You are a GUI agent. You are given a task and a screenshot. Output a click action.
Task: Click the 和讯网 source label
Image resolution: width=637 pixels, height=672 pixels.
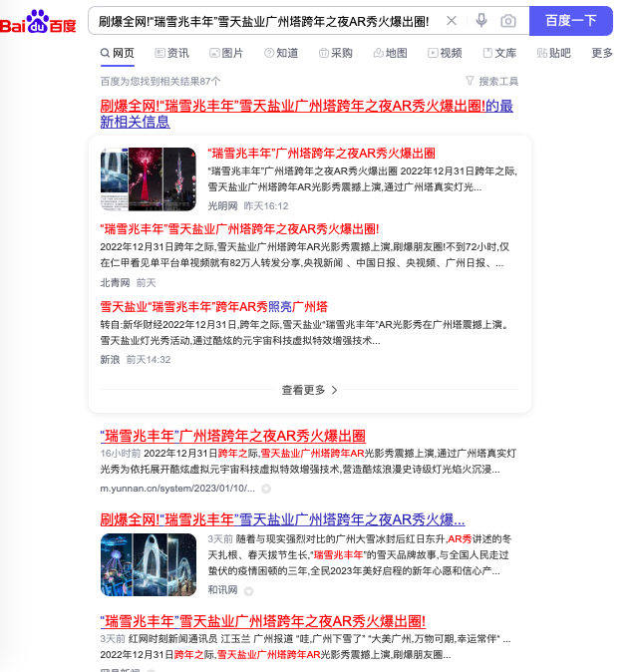pyautogui.click(x=222, y=590)
